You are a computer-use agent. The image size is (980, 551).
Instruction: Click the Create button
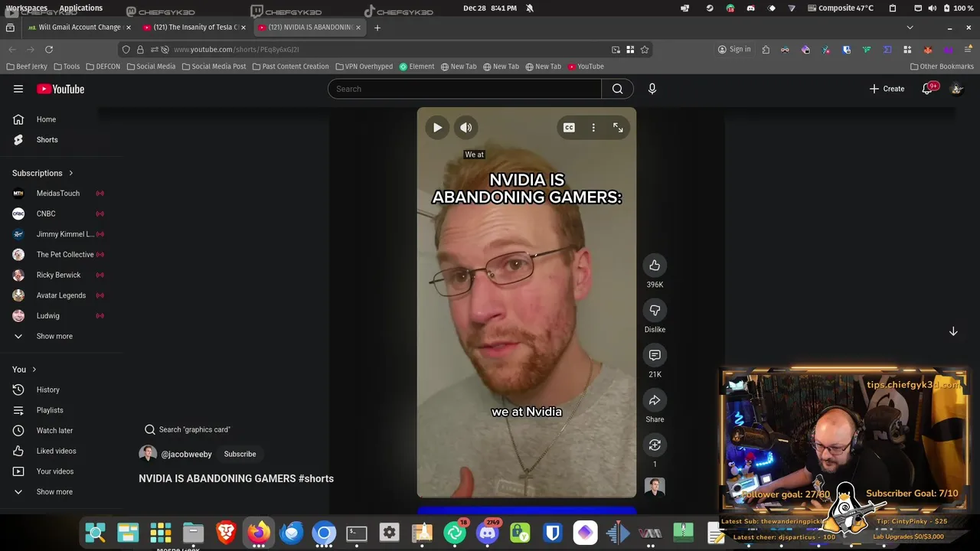click(887, 89)
